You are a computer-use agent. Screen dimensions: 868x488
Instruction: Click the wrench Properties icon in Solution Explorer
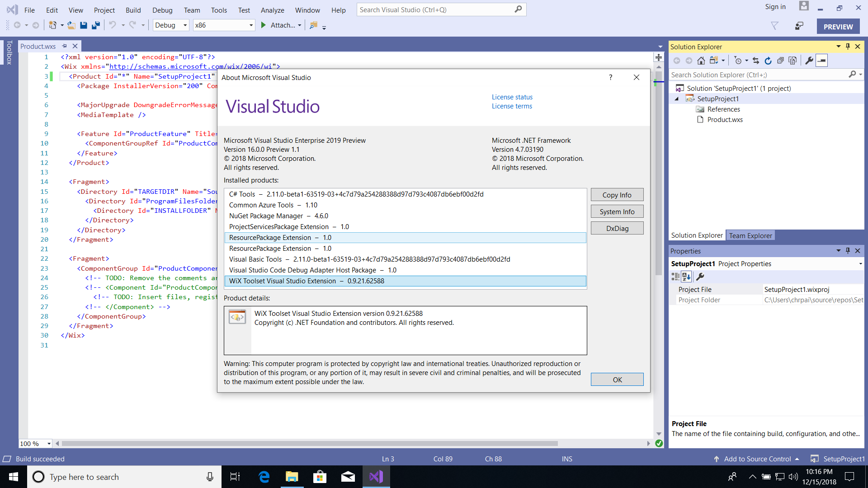[809, 61]
